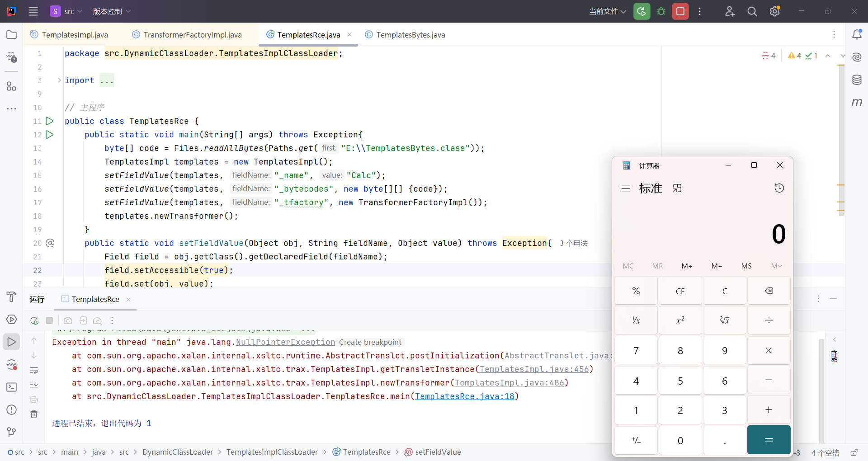
Task: Open the Terminal tool window
Action: [x=12, y=387]
